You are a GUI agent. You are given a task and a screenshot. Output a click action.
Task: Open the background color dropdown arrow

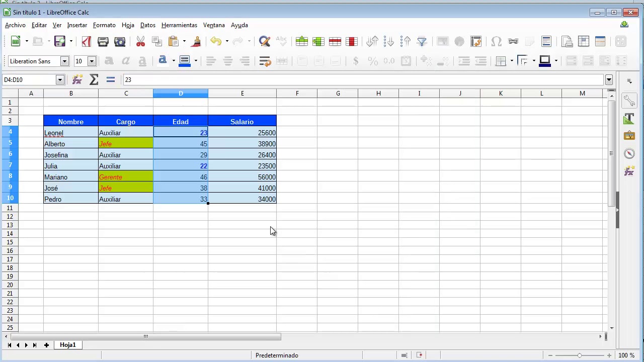tap(196, 61)
